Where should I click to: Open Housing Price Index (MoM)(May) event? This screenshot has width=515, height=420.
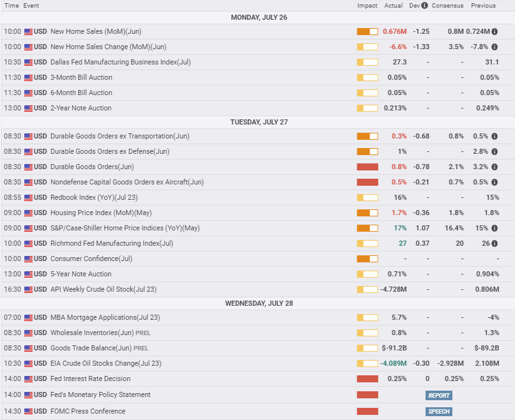pos(101,213)
